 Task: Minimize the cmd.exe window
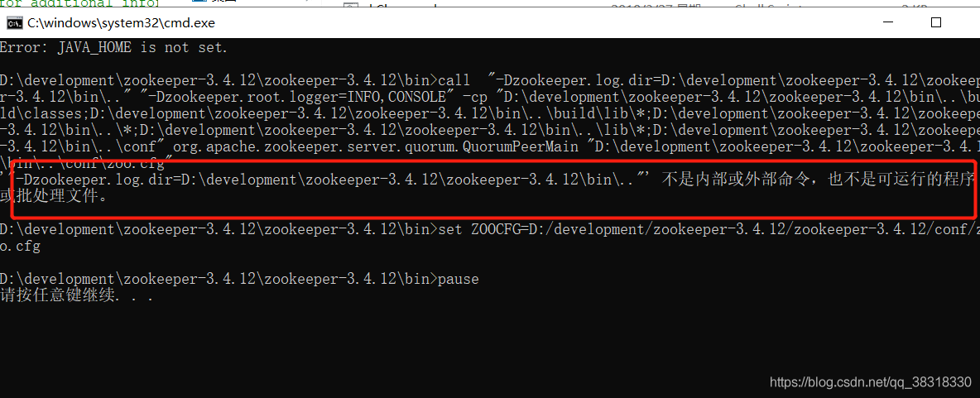[890, 23]
